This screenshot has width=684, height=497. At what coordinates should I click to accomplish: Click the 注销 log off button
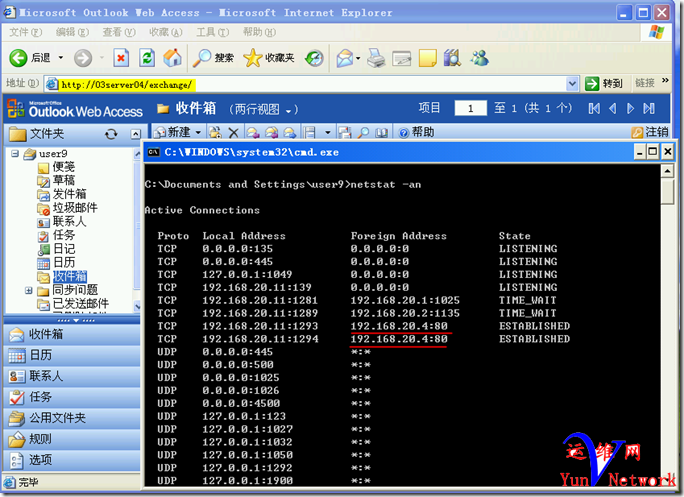point(650,132)
